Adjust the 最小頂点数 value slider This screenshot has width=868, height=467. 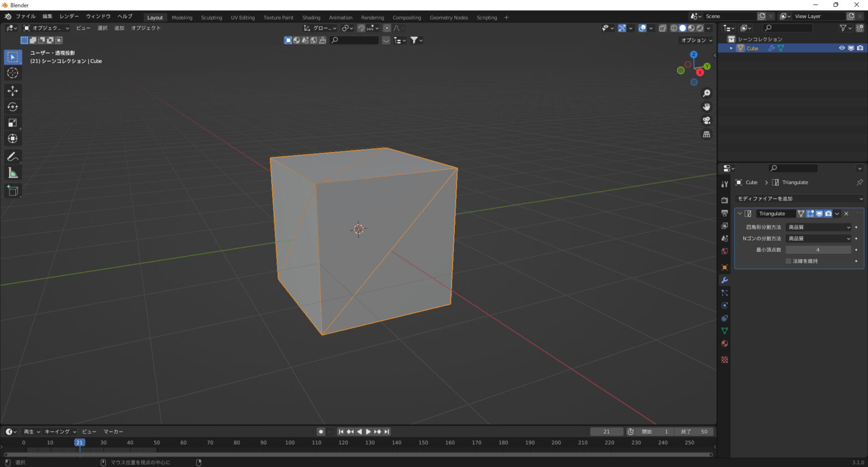click(x=818, y=249)
